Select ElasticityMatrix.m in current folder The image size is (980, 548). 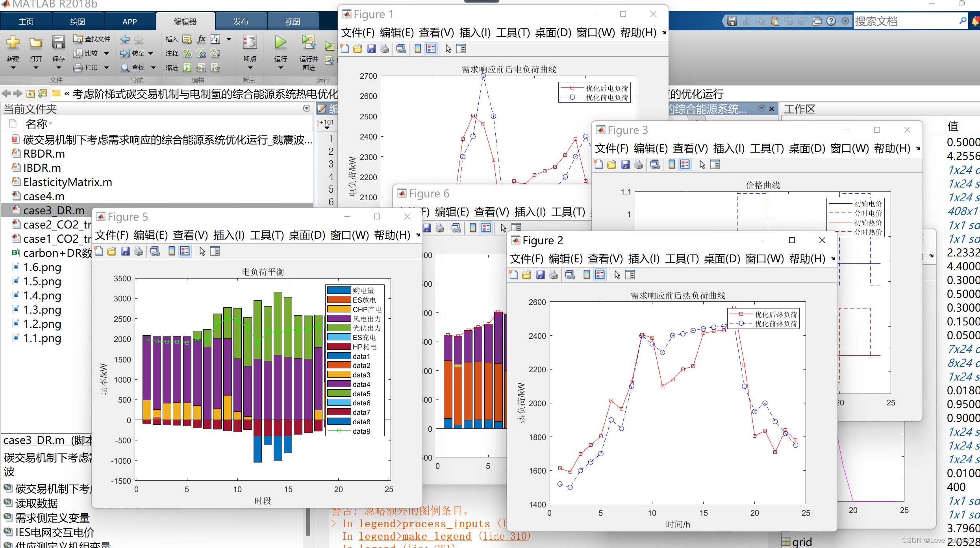coord(68,182)
